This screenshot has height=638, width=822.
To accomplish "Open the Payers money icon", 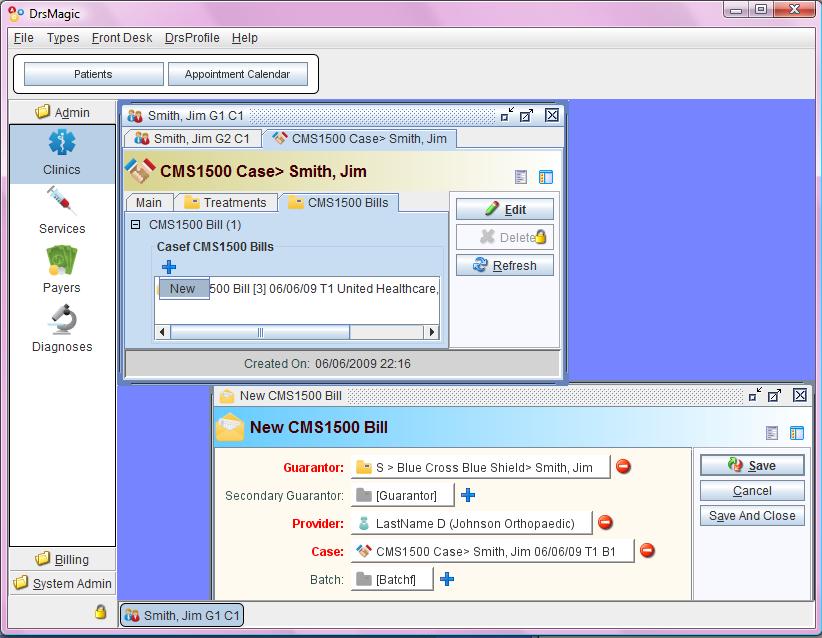I will tap(62, 261).
